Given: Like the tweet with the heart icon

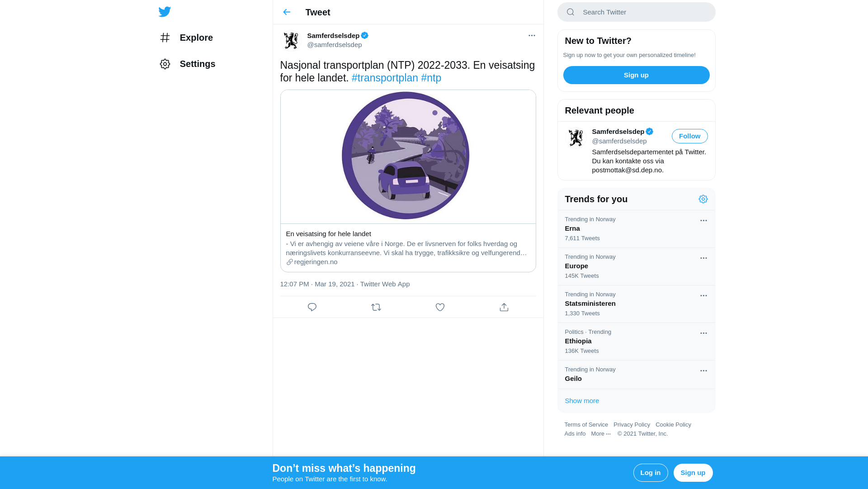Looking at the screenshot, I should tap(440, 307).
